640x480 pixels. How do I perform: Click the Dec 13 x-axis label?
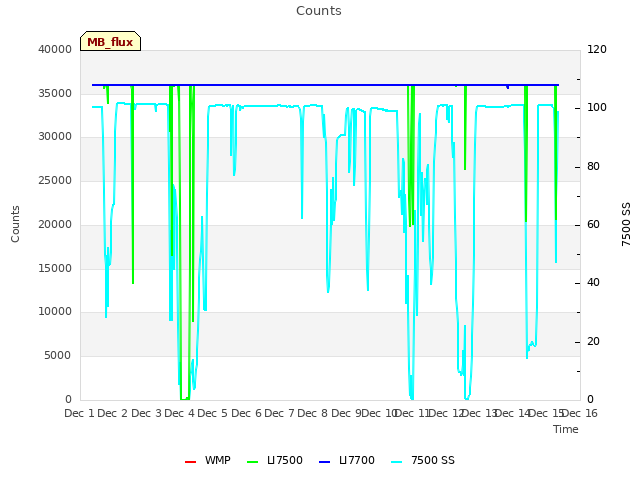pyautogui.click(x=479, y=413)
